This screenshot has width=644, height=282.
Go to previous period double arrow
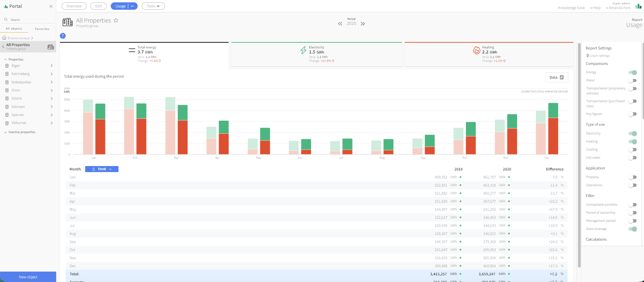340,24
